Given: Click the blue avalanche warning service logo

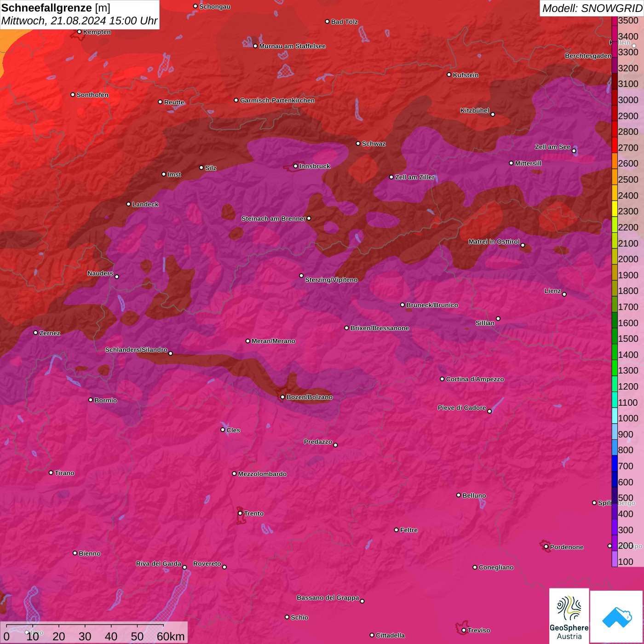Looking at the screenshot, I should point(617,616).
